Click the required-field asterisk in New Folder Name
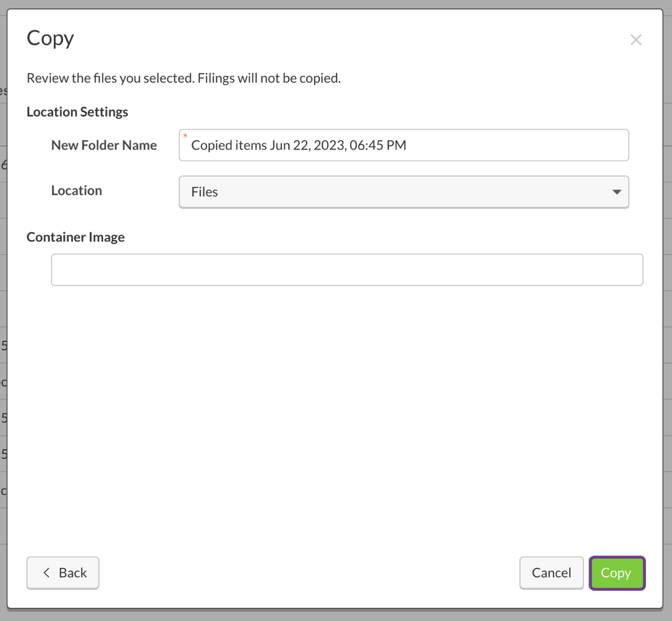 [186, 136]
